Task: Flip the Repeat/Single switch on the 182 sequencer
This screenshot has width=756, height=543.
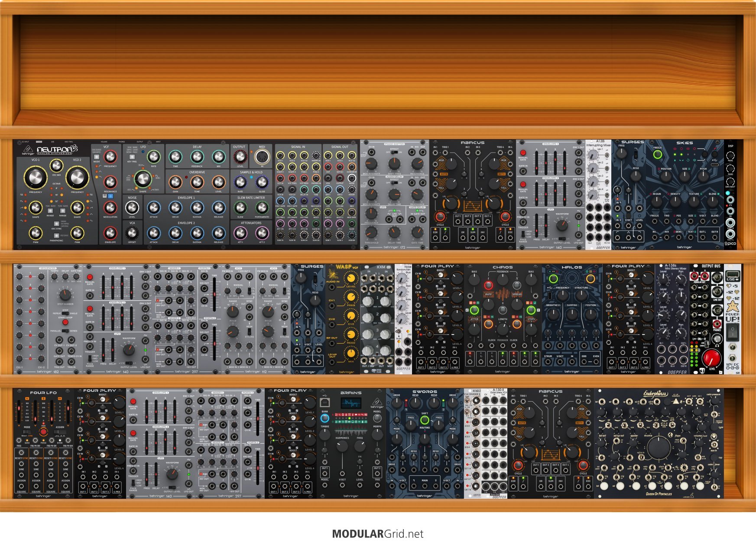Action: pyautogui.click(x=65, y=313)
